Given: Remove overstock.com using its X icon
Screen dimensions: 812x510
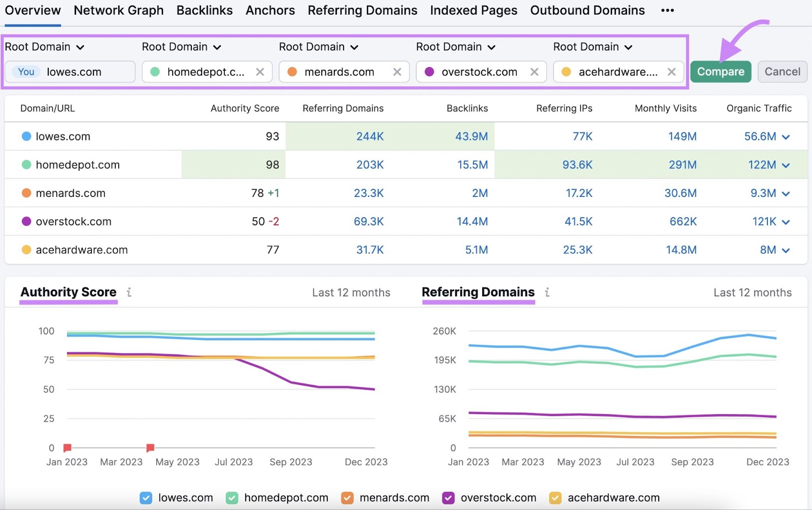Looking at the screenshot, I should click(x=534, y=72).
